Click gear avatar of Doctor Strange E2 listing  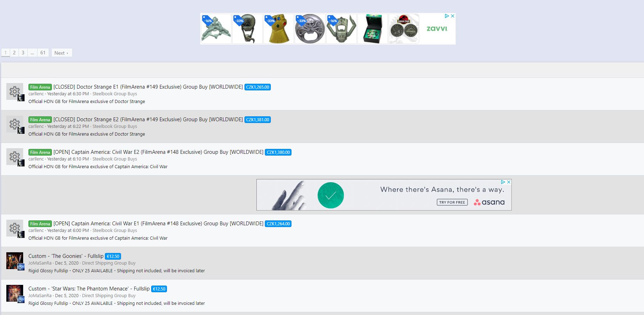[15, 124]
